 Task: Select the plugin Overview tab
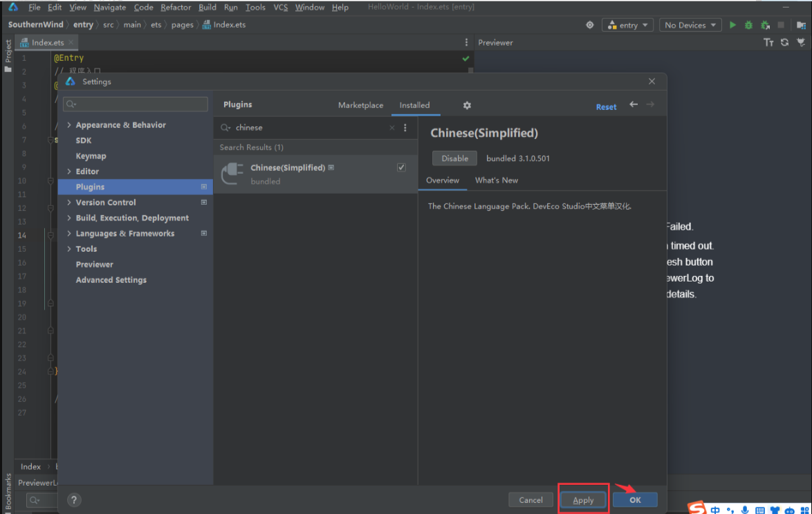443,181
